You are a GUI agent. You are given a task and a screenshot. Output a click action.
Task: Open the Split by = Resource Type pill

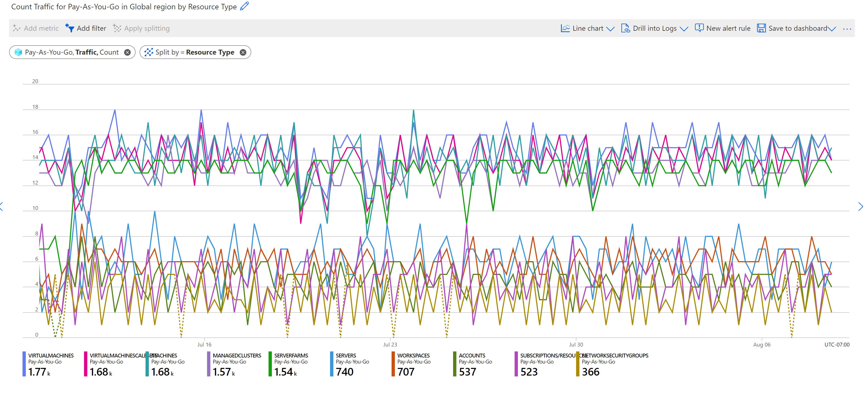195,52
